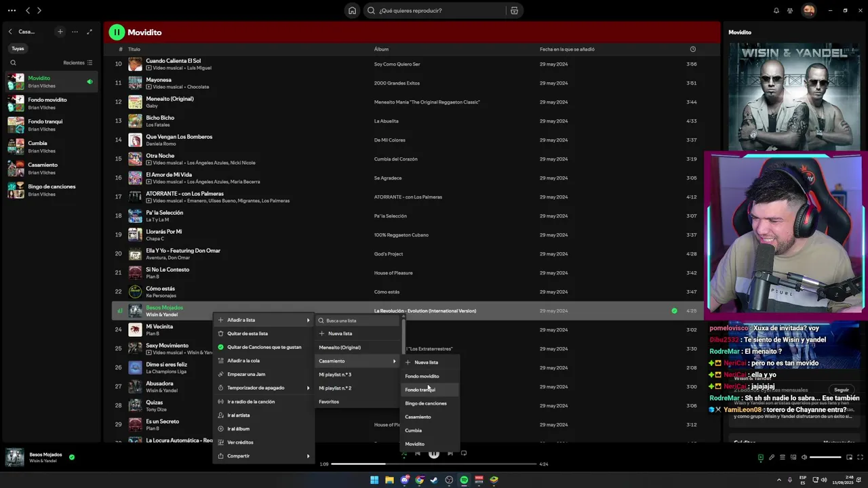Create new playlist with plus icon in library
868x488 pixels.
click(60, 32)
